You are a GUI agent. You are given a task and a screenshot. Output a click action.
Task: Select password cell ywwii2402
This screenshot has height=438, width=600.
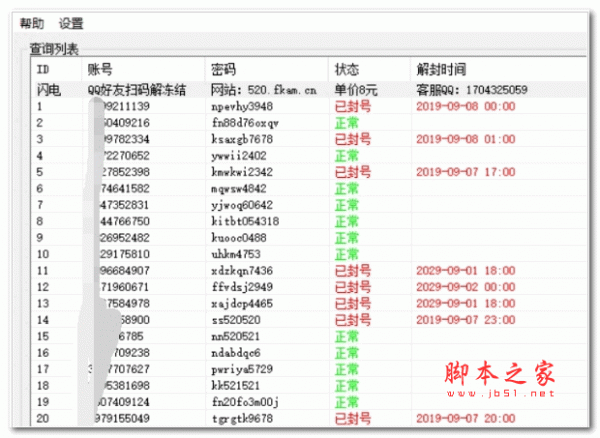click(239, 156)
